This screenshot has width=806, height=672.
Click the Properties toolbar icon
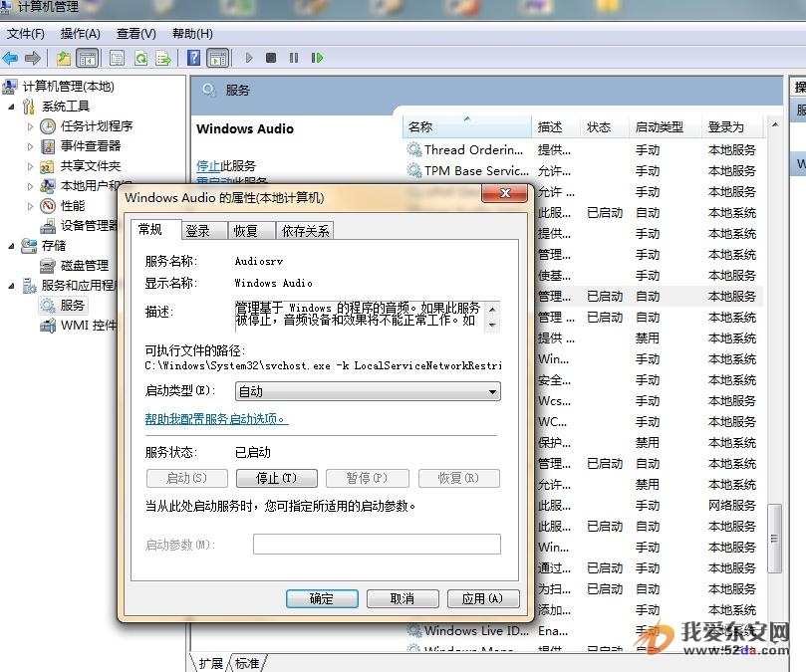point(118,58)
